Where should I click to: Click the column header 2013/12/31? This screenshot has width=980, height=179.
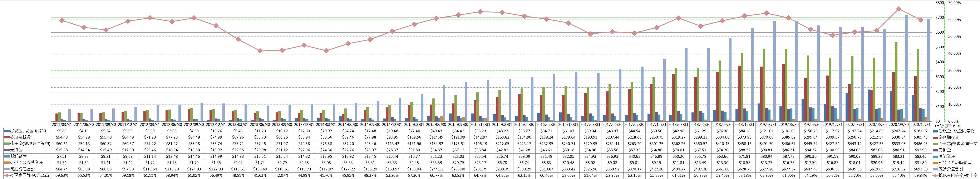pyautogui.click(x=304, y=125)
